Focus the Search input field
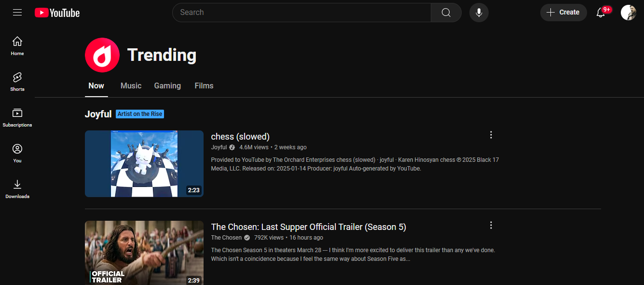 301,13
